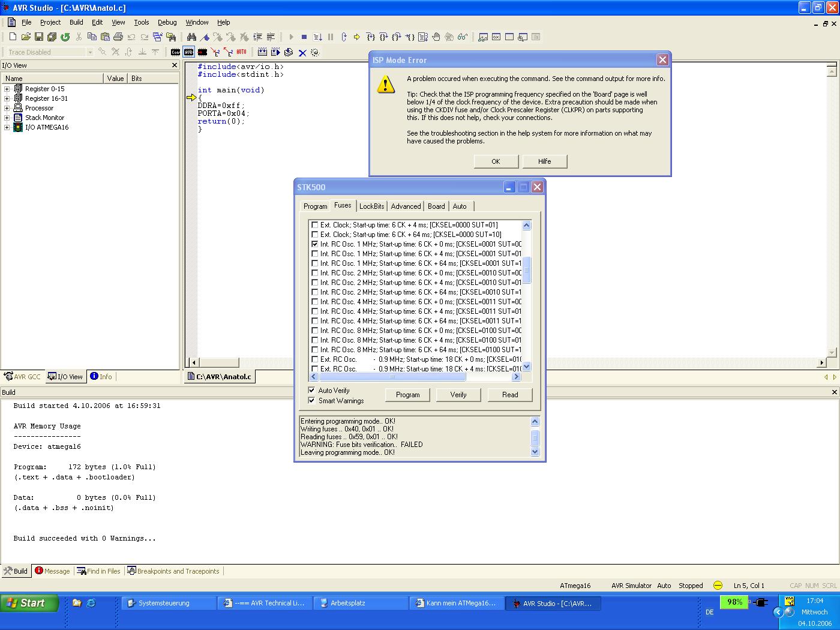Click the green reload arrow icon

(65, 37)
